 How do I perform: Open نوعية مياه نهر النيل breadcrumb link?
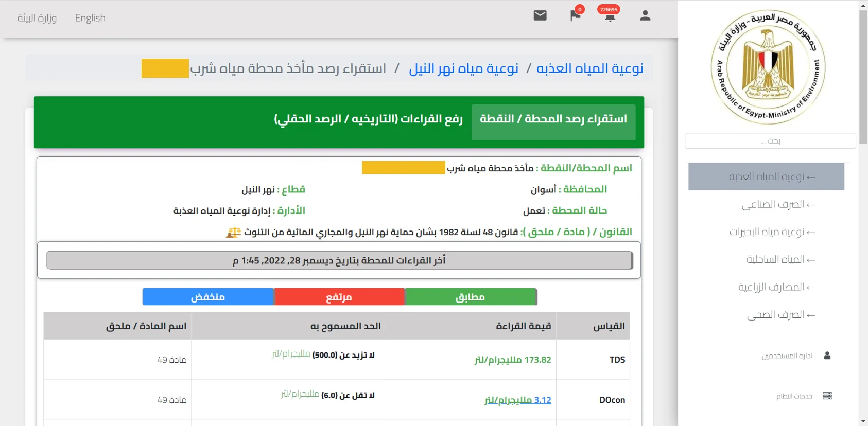pyautogui.click(x=463, y=68)
